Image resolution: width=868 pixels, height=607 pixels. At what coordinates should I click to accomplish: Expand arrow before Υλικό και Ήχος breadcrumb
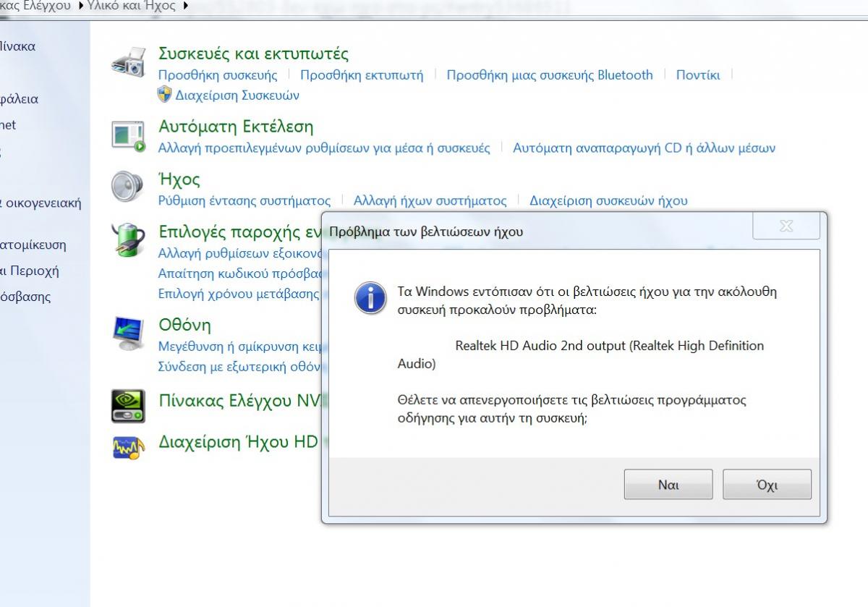pos(80,6)
